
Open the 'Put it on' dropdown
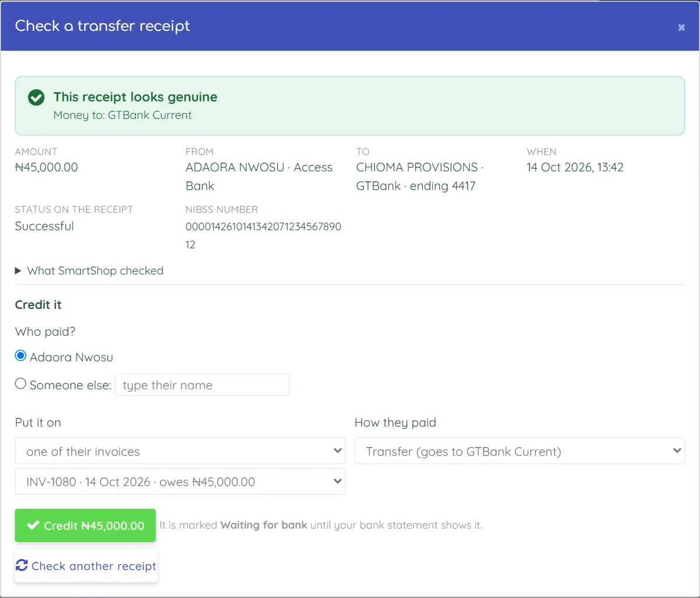180,451
